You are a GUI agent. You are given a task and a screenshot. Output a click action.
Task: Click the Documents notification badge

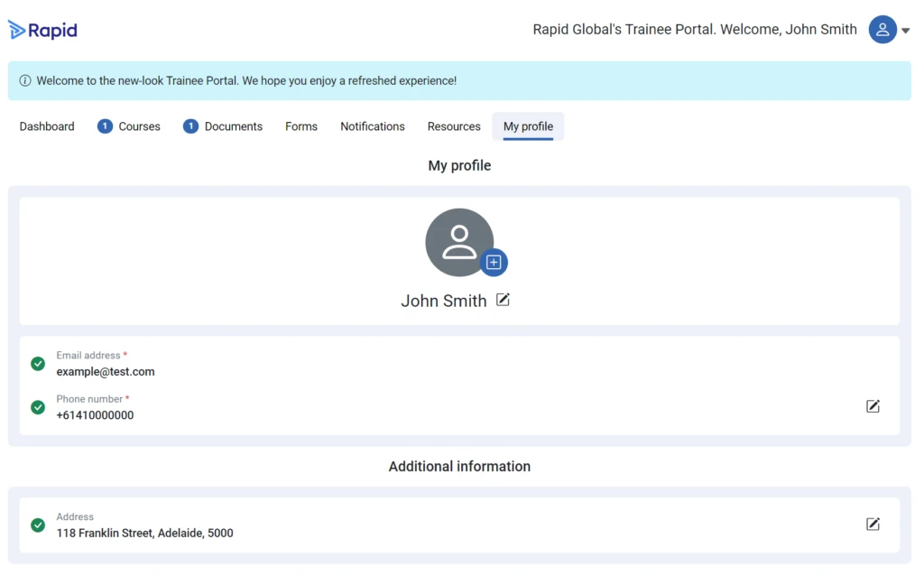pyautogui.click(x=190, y=126)
